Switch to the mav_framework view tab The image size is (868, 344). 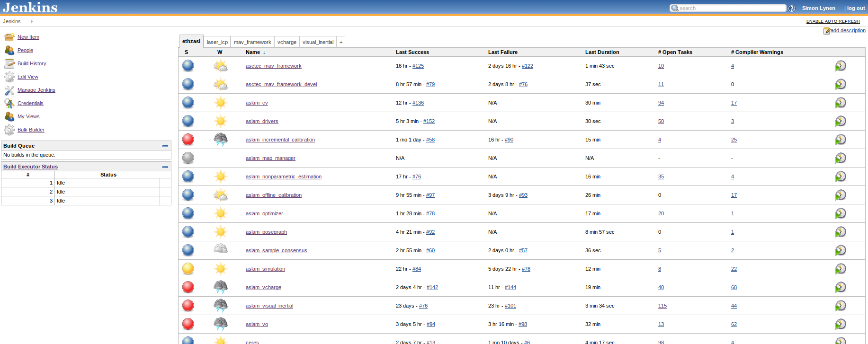click(252, 42)
